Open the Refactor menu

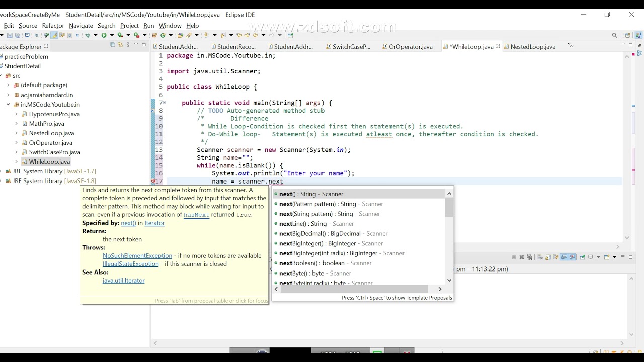[x=53, y=26]
